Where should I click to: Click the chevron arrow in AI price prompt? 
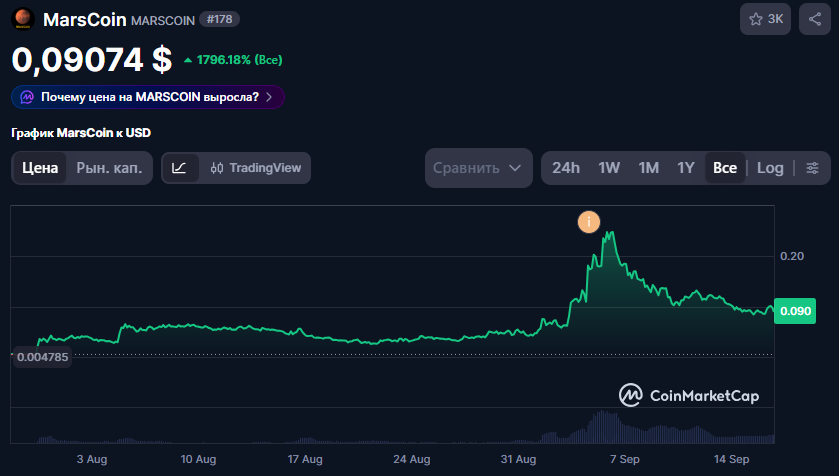pos(269,97)
